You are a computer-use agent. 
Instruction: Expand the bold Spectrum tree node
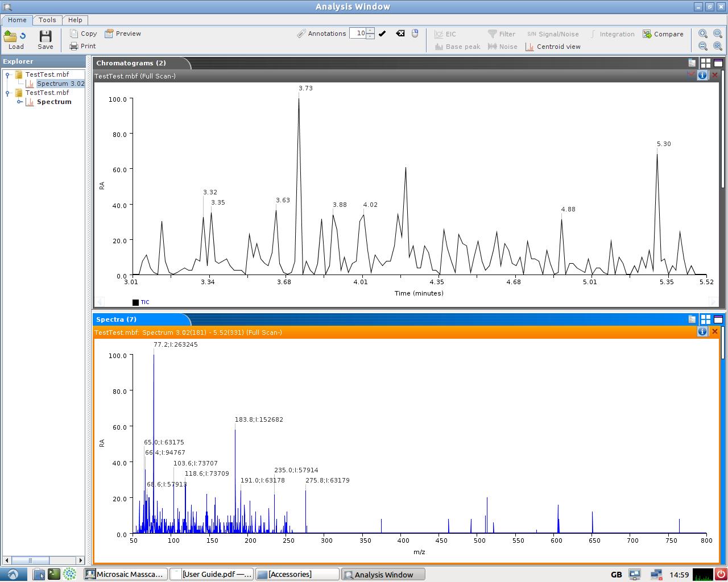(x=19, y=102)
